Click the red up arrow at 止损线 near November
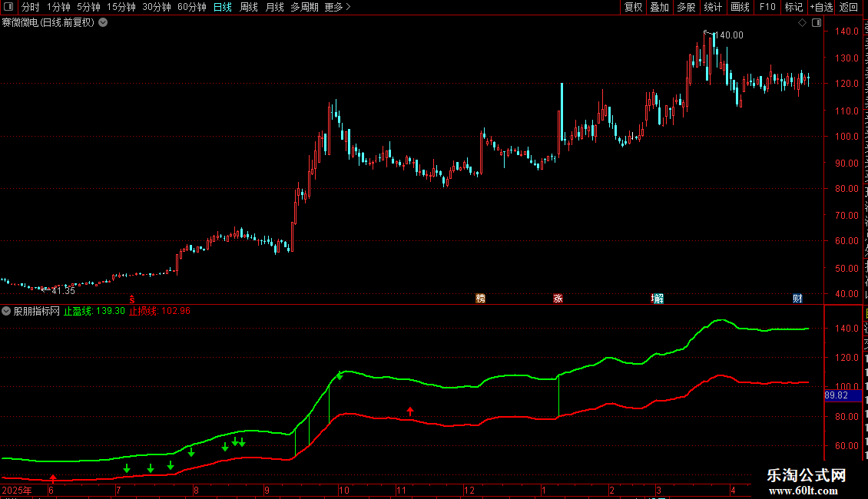The height and width of the screenshot is (499, 868). pyautogui.click(x=410, y=411)
